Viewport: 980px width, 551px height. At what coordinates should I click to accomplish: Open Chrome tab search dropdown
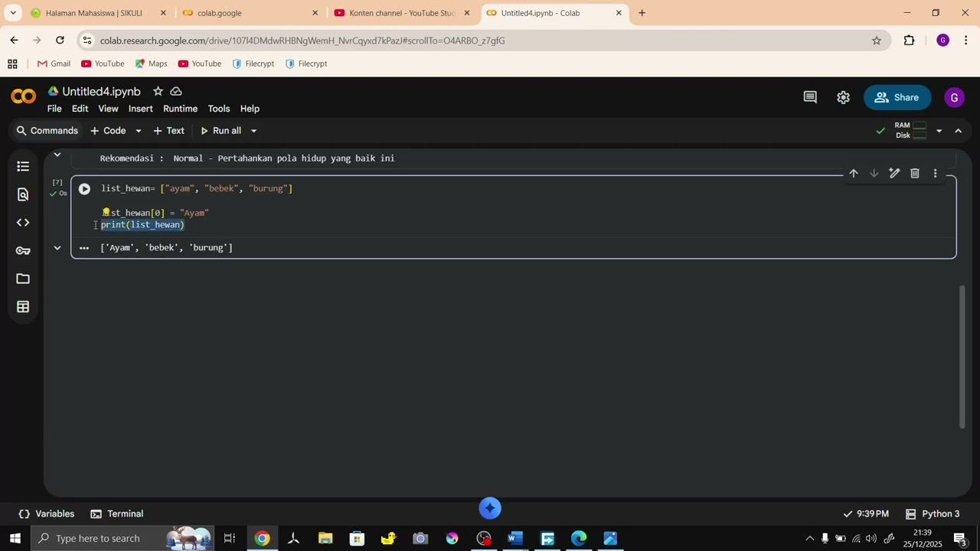pyautogui.click(x=13, y=13)
